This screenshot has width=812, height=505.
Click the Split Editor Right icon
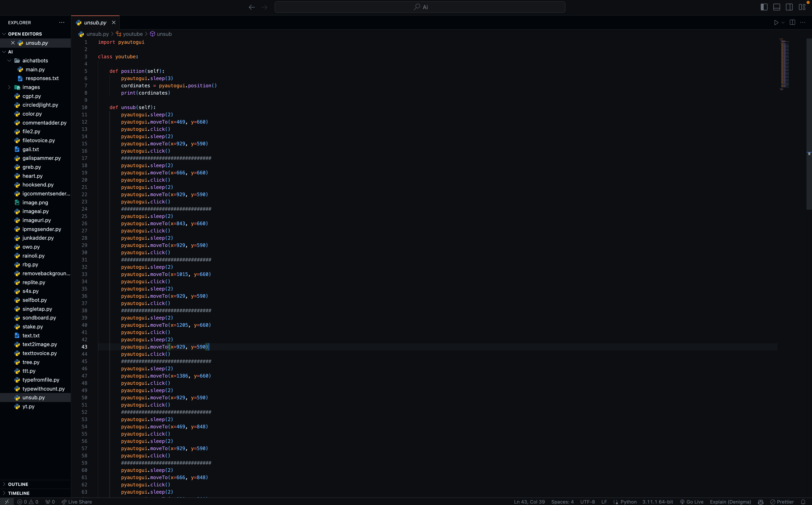point(792,22)
